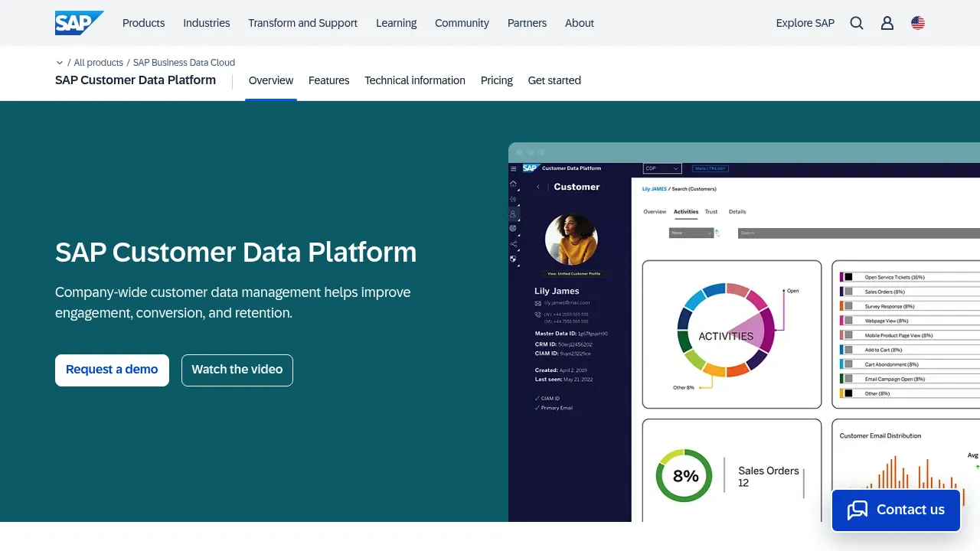Viewport: 980px width, 551px height.
Task: Click the SAP logo in header
Action: (79, 23)
